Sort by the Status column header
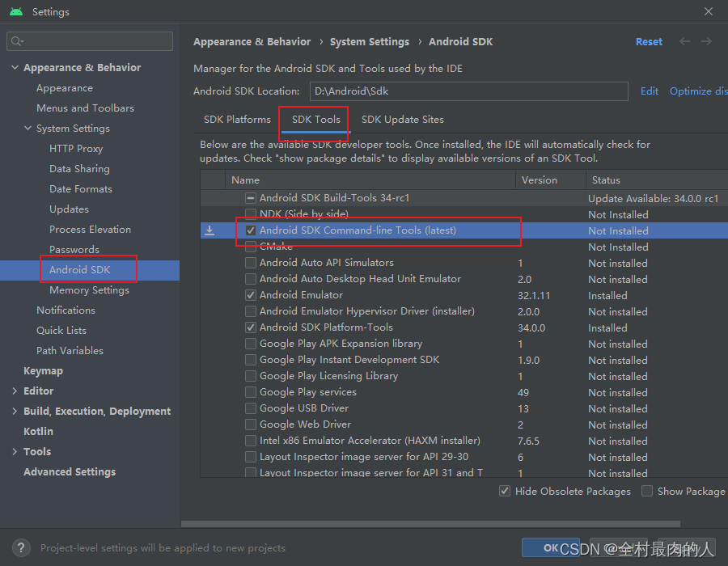728x566 pixels. [657, 180]
